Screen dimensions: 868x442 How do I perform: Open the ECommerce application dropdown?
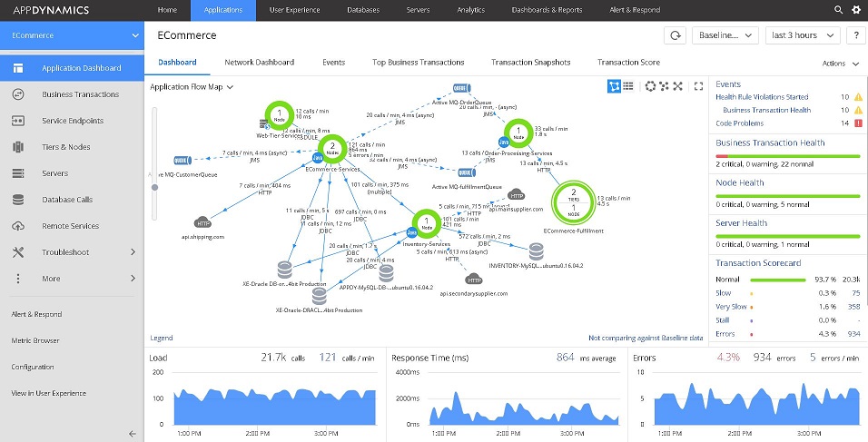coord(72,35)
